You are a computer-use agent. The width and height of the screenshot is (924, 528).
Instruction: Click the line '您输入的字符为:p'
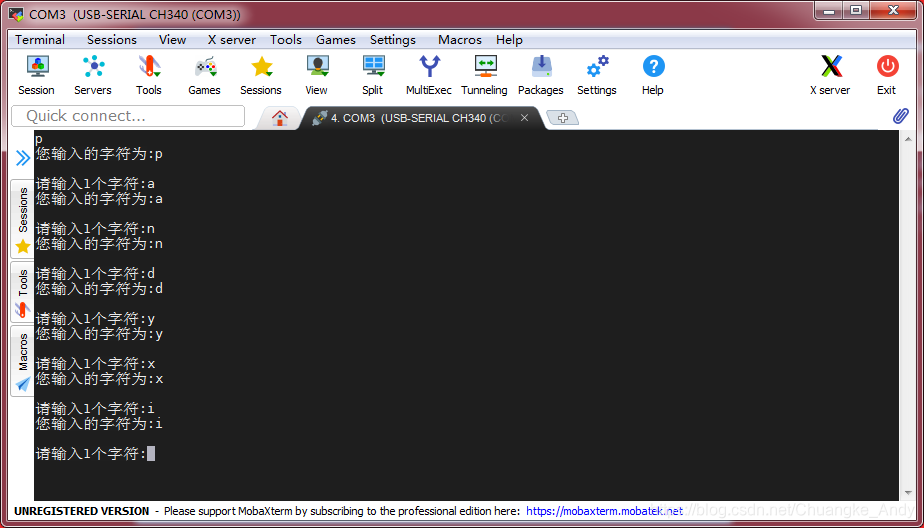(x=99, y=154)
